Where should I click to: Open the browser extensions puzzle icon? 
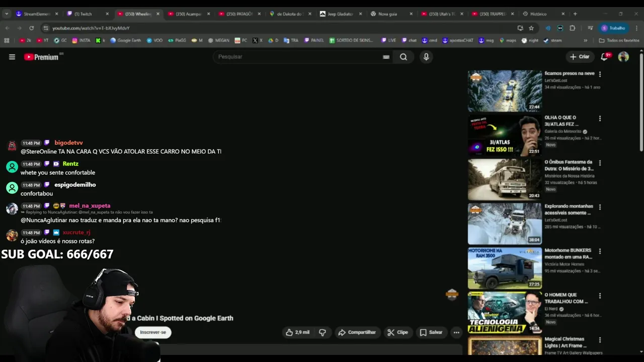tap(573, 28)
